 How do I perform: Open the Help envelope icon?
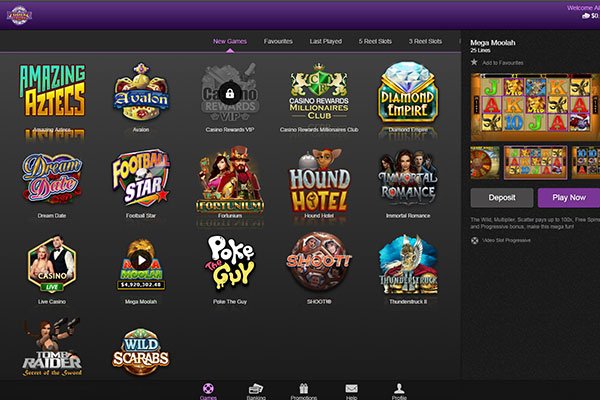coord(351,391)
